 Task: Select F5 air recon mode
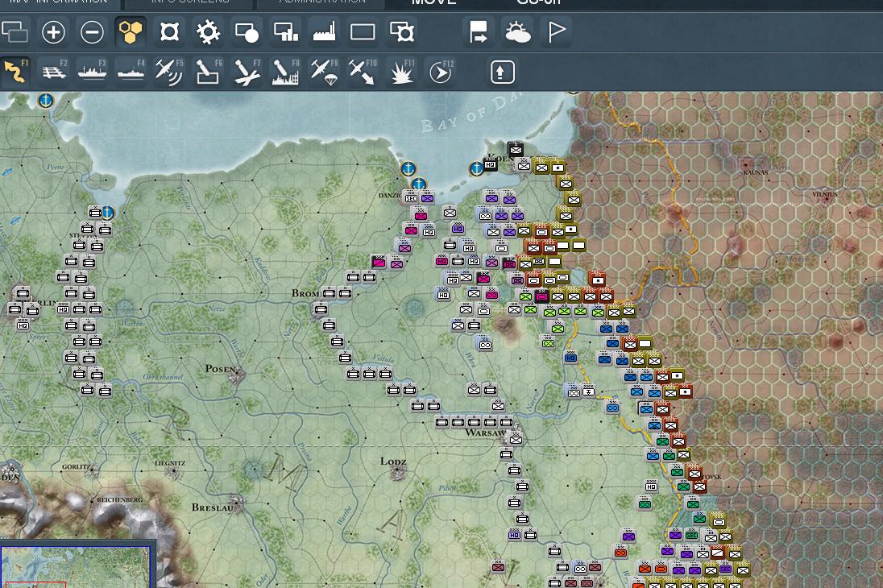[169, 72]
